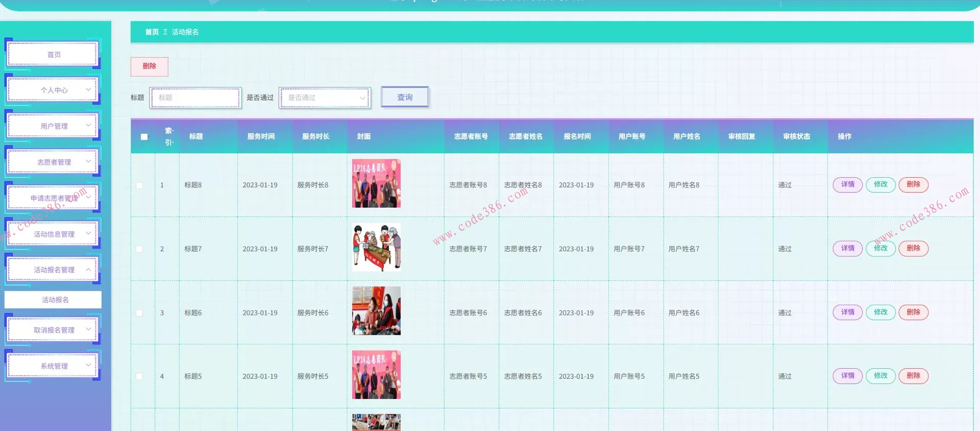Click 修改 for the 标题7 row
The height and width of the screenshot is (431, 980).
pos(880,248)
